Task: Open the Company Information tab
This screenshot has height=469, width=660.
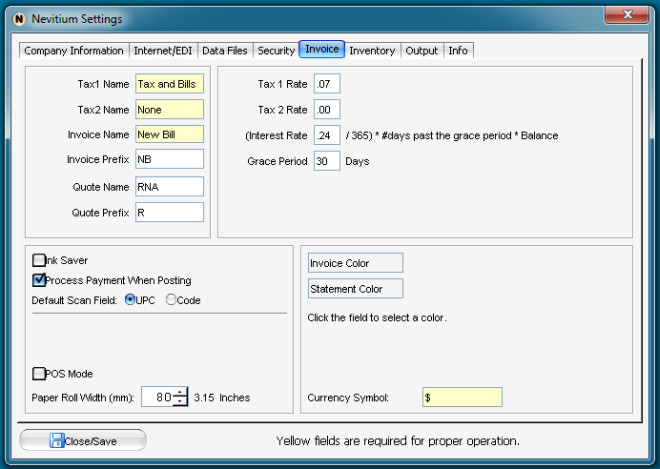Action: (74, 51)
